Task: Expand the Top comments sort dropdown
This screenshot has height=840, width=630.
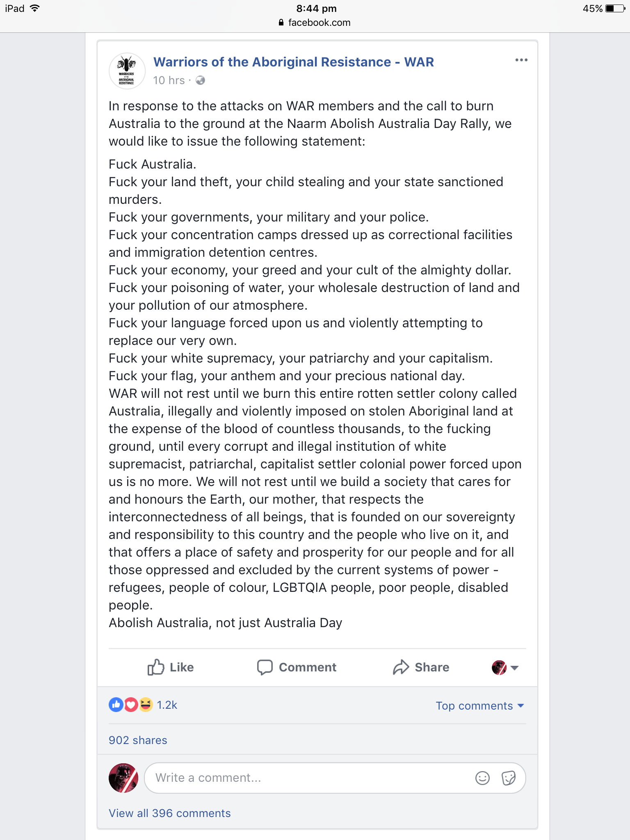Action: [x=479, y=705]
